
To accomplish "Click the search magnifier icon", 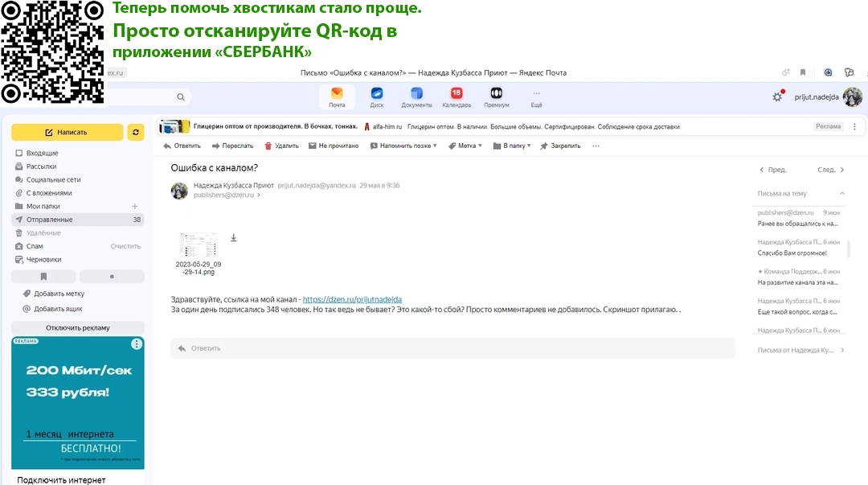I will click(x=181, y=97).
